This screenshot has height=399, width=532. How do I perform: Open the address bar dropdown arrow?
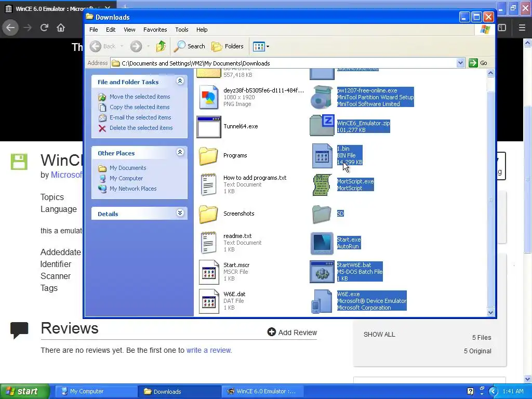coord(460,63)
